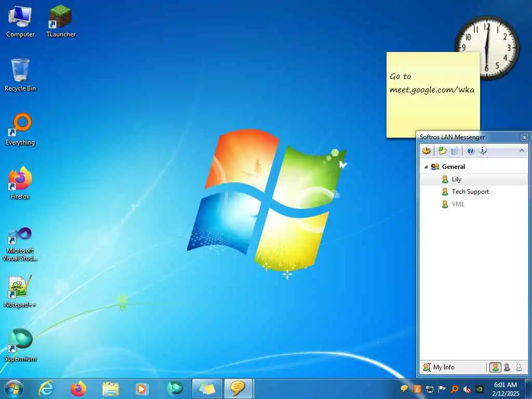Click into the sticky note text
Image resolution: width=532 pixels, height=399 pixels.
(x=432, y=84)
